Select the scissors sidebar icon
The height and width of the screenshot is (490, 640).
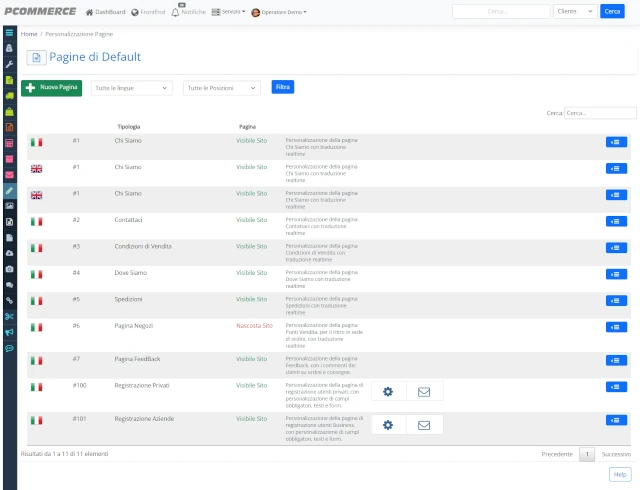[9, 316]
